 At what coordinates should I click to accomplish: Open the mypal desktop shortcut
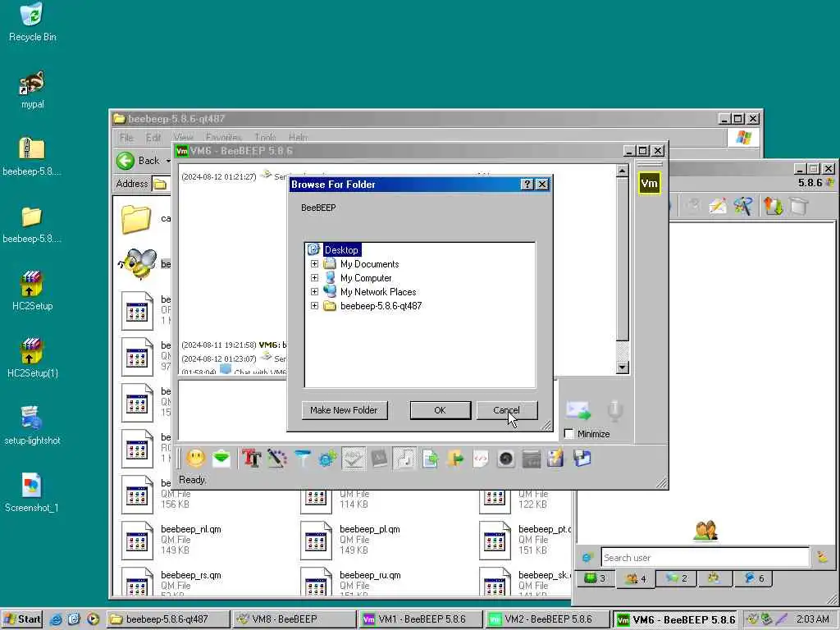pyautogui.click(x=32, y=89)
